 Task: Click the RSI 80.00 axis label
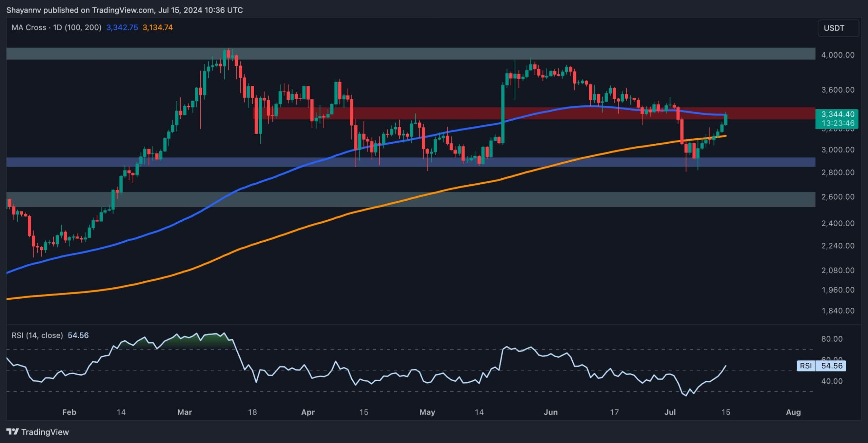pyautogui.click(x=832, y=339)
